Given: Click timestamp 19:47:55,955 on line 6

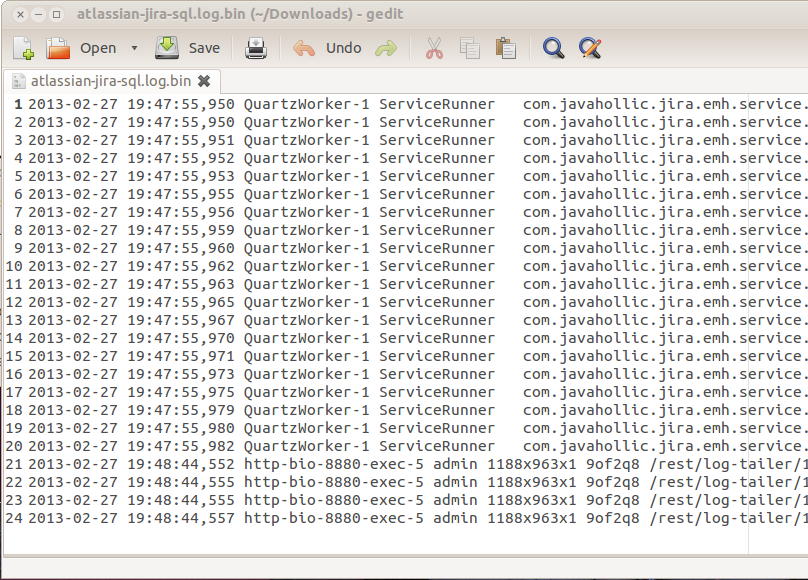Looking at the screenshot, I should coord(181,194).
